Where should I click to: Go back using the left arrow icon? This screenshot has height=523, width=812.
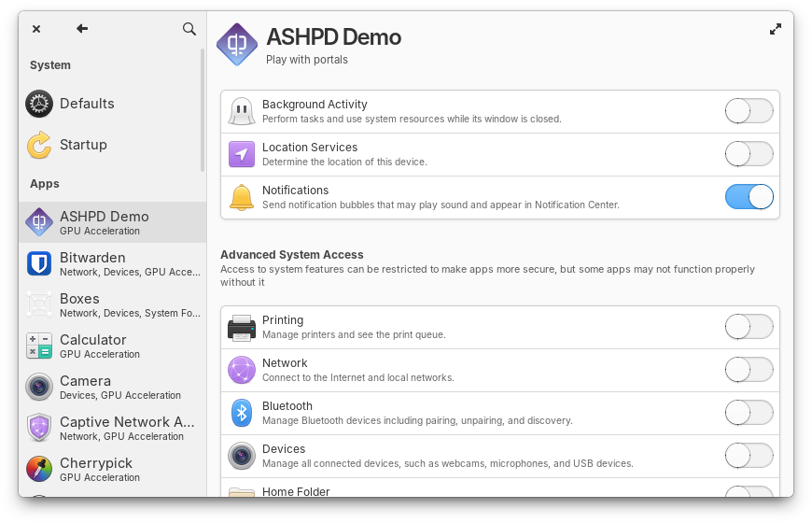pyautogui.click(x=82, y=29)
